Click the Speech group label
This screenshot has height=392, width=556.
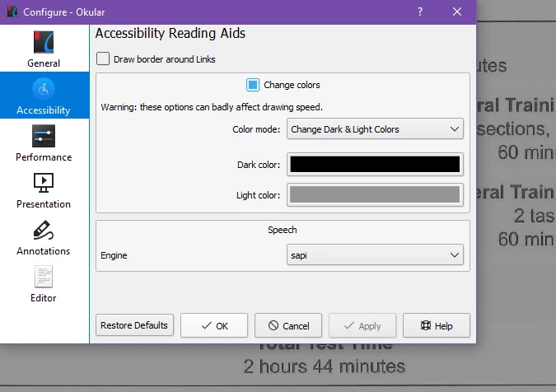[x=283, y=230]
